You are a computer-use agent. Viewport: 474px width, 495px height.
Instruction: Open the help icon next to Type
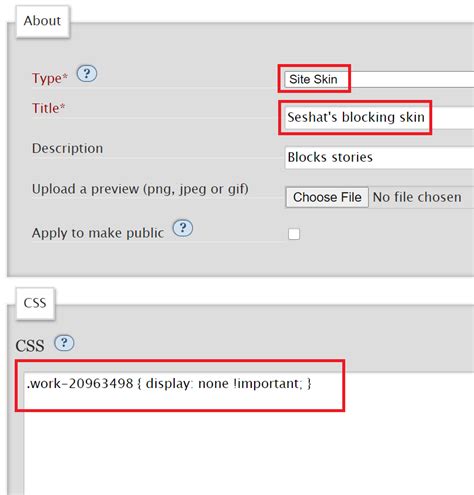(x=87, y=74)
